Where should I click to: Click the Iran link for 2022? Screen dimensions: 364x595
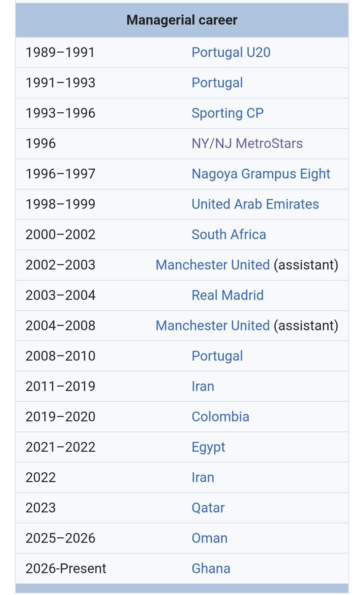tap(203, 478)
